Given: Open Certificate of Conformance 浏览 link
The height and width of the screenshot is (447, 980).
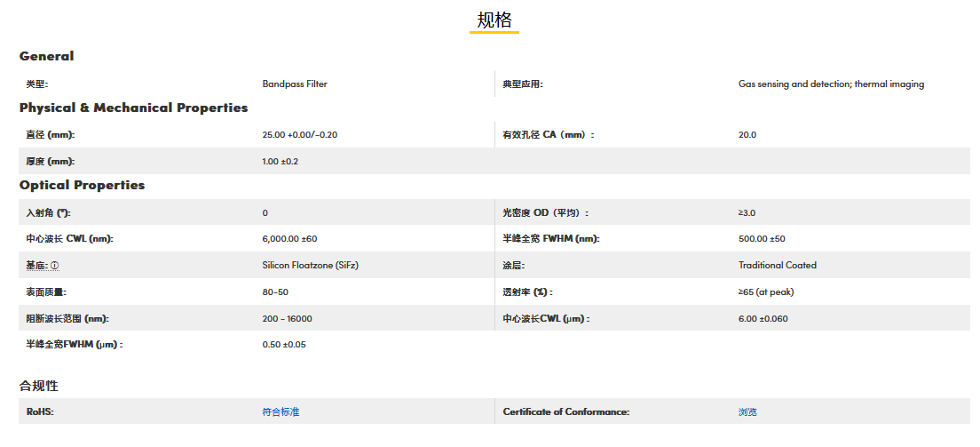Looking at the screenshot, I should [747, 411].
